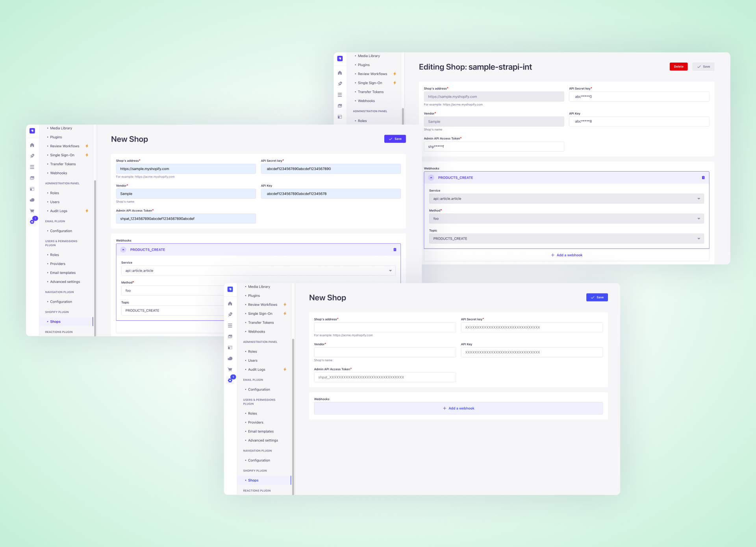Collapse PRODUCTS_CREATE webhook in Editing Shop window
Viewport: 756px width, 547px height.
[431, 177]
